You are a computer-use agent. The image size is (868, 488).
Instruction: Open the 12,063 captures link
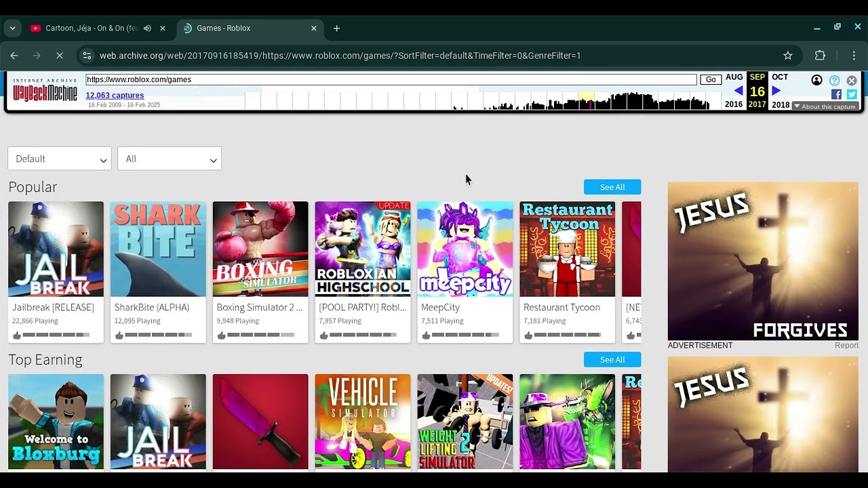(x=115, y=96)
